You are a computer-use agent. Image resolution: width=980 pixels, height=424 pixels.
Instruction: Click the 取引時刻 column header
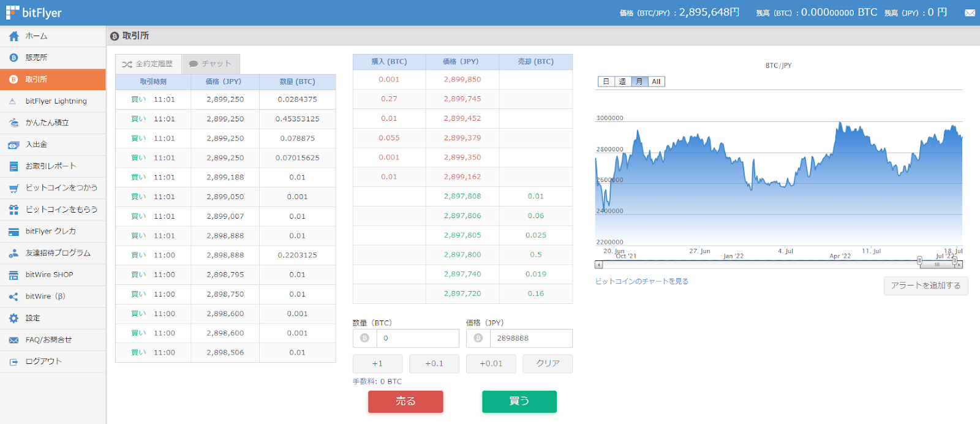click(x=153, y=81)
